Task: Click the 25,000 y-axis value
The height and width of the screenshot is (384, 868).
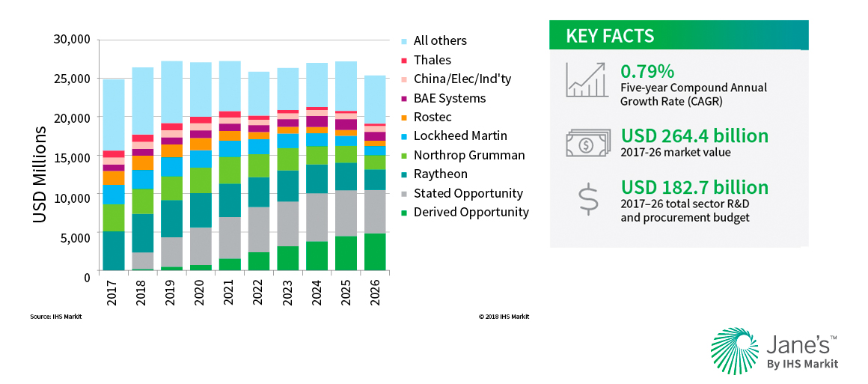Action: point(72,79)
